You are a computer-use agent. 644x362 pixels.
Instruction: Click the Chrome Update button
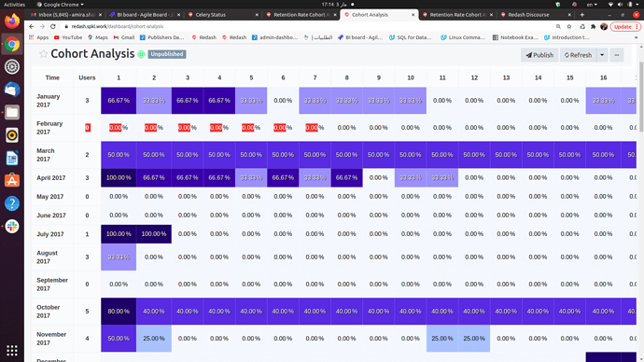(625, 26)
